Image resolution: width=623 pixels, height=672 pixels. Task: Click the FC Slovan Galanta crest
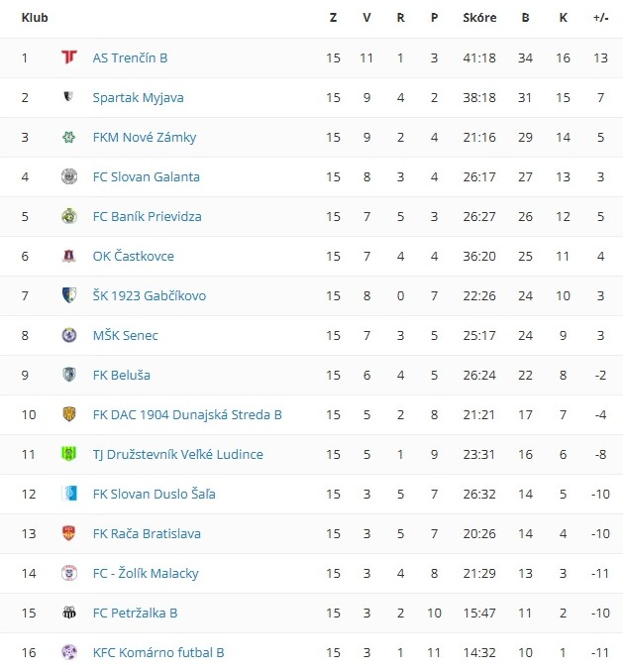point(69,176)
